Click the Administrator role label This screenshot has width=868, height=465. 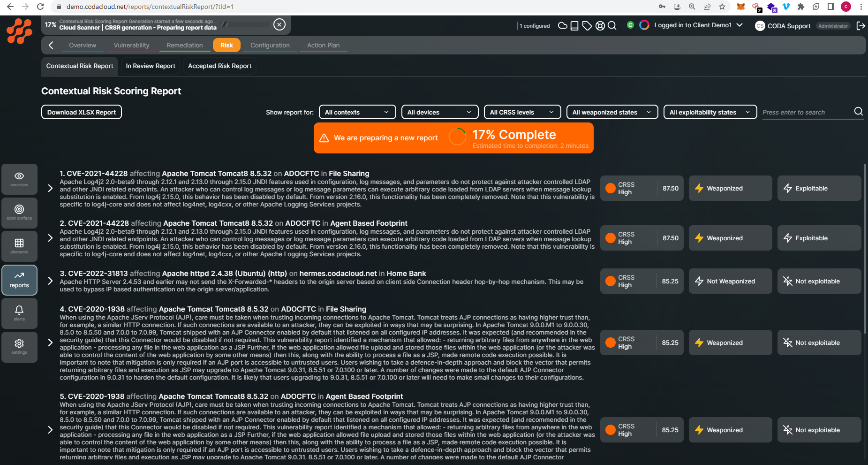[x=833, y=26]
